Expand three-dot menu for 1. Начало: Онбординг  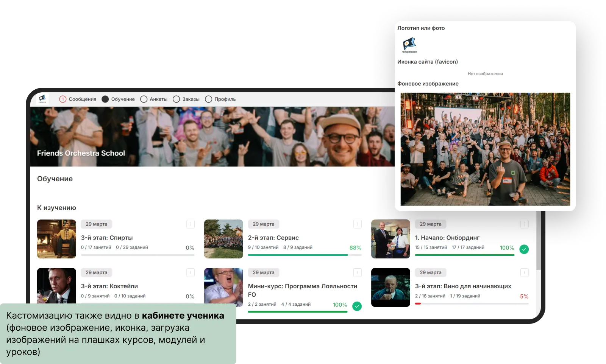pyautogui.click(x=524, y=224)
